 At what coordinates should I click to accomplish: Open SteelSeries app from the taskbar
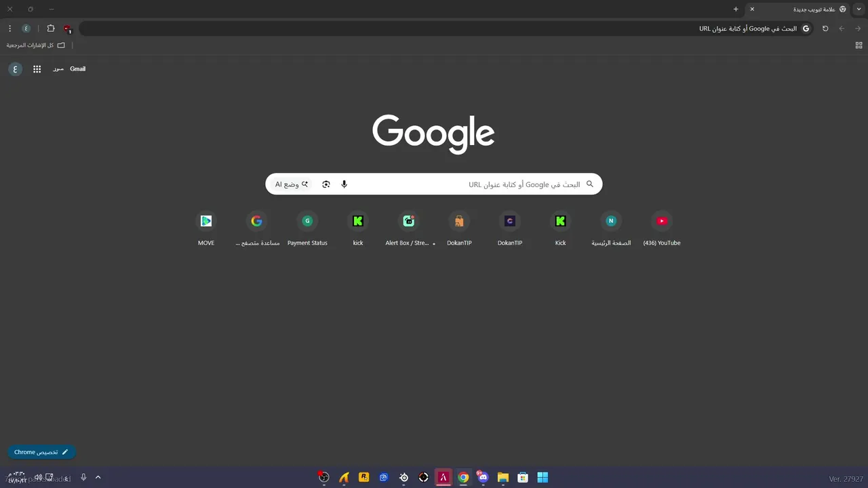coord(404,477)
